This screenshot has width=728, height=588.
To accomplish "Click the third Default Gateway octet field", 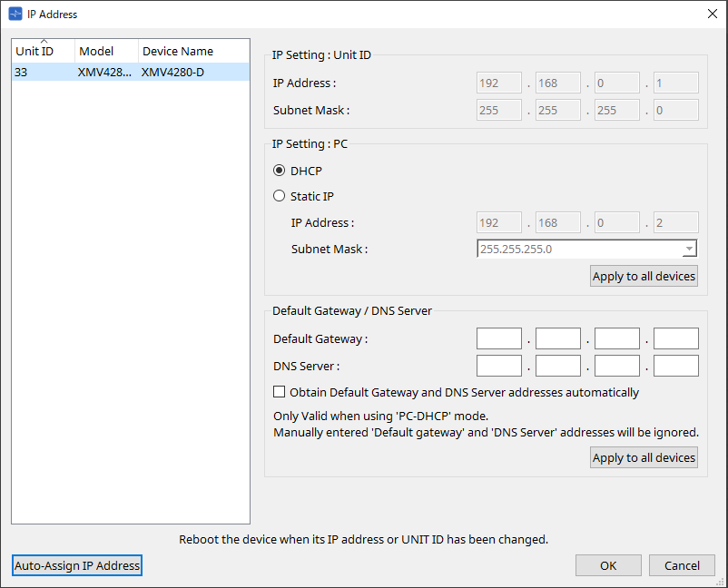I will (x=616, y=338).
